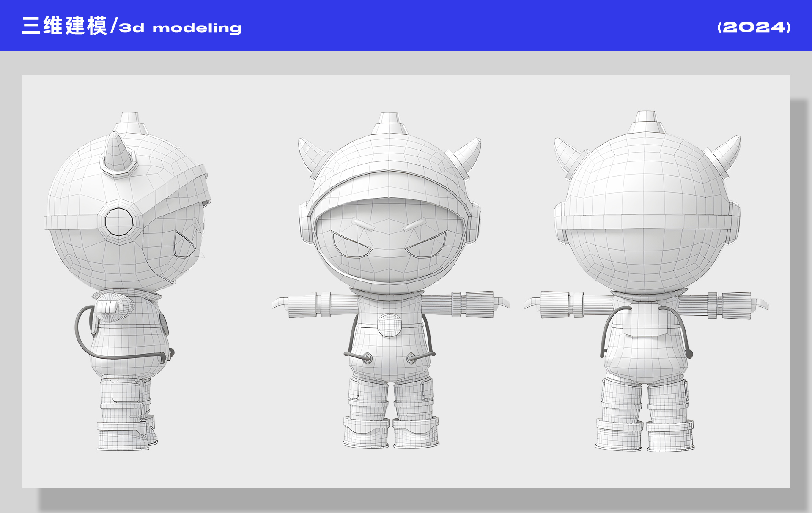Screen dimensions: 812x513
Task: Click the '3d modeling' subtitle text
Action: [181, 28]
